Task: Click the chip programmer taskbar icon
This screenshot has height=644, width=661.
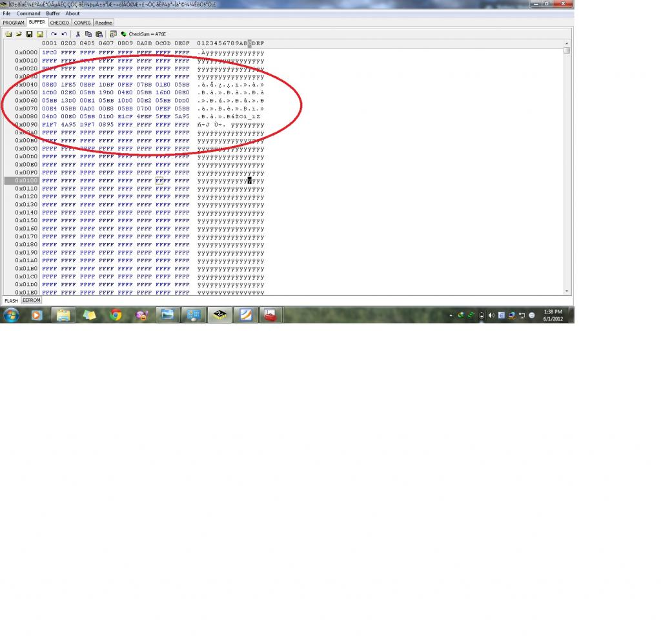Action: click(219, 315)
